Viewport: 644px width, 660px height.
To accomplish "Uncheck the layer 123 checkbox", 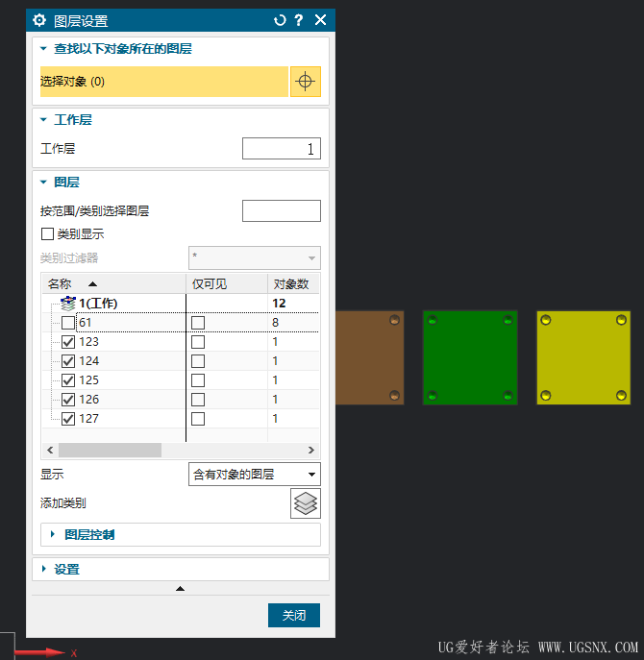I will pyautogui.click(x=68, y=342).
